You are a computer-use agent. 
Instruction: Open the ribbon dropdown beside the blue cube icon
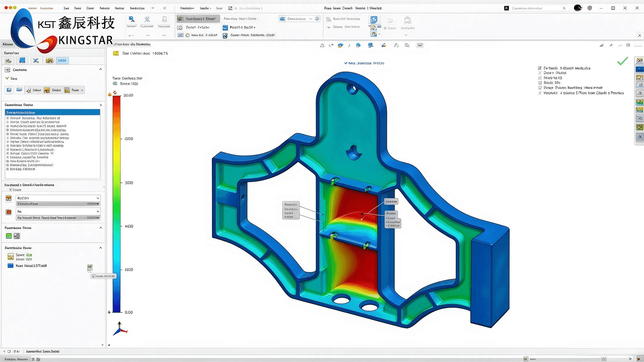pyautogui.click(x=311, y=19)
